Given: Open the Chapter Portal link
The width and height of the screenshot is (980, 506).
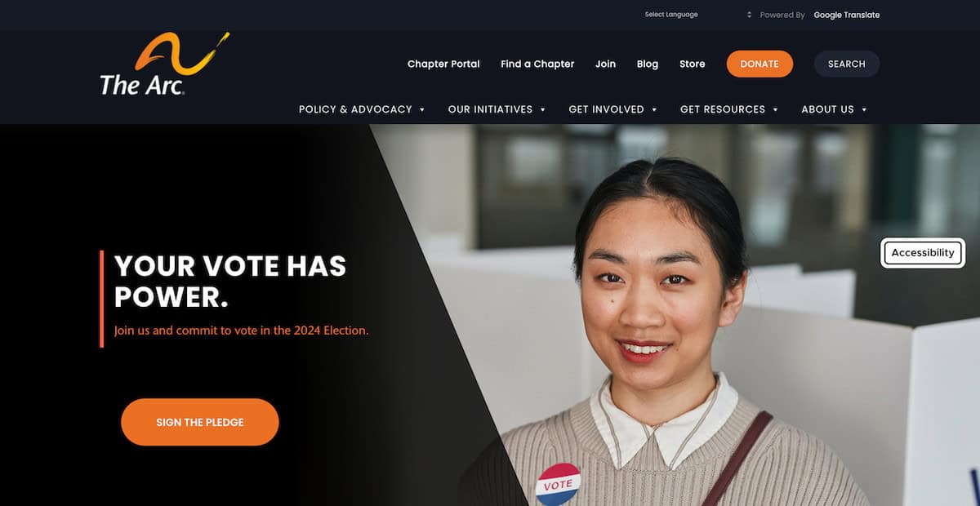Looking at the screenshot, I should click(x=443, y=64).
